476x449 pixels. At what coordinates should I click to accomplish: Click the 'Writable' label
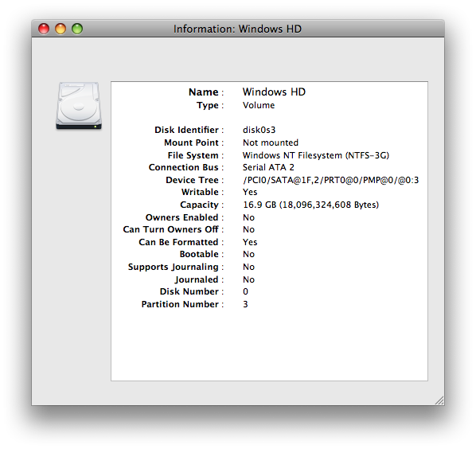click(x=200, y=192)
